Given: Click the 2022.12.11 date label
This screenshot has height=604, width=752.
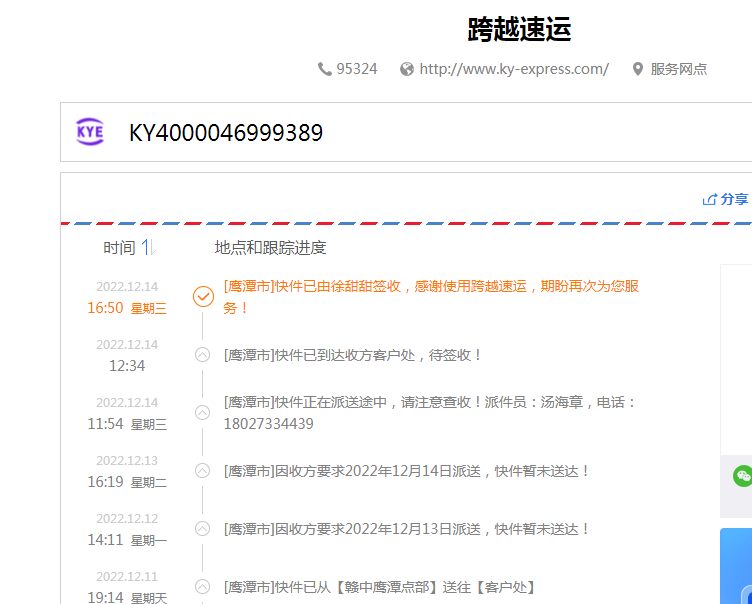Looking at the screenshot, I should point(127,577).
